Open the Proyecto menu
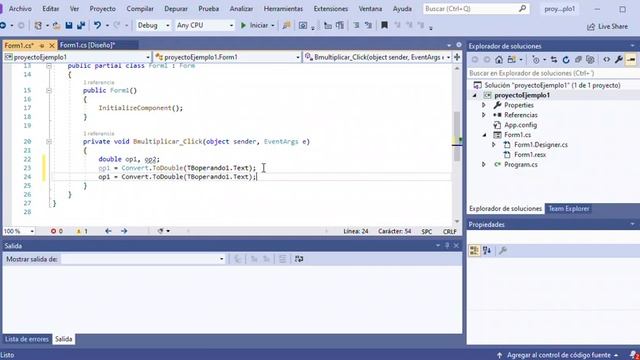The width and height of the screenshot is (640, 360). [102, 9]
